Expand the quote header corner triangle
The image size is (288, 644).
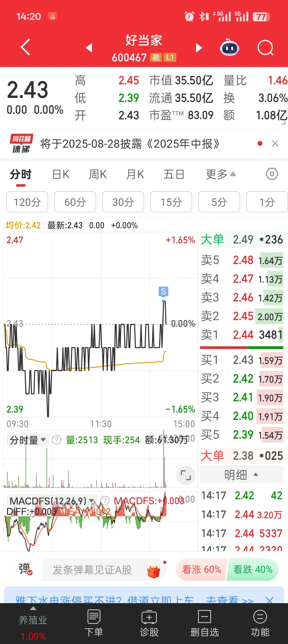(x=283, y=123)
